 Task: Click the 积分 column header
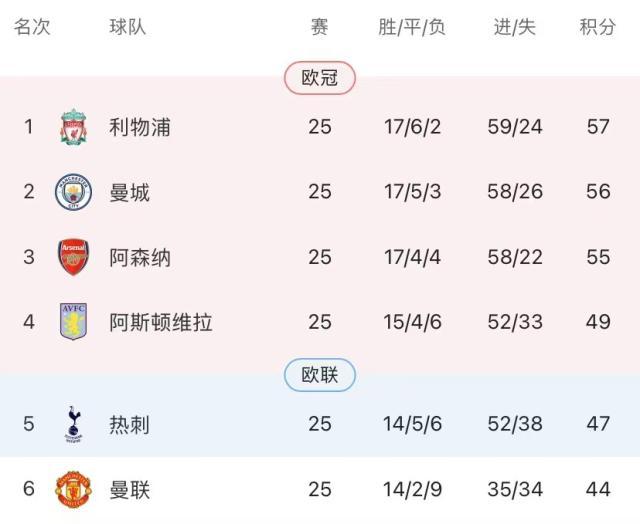pyautogui.click(x=598, y=28)
